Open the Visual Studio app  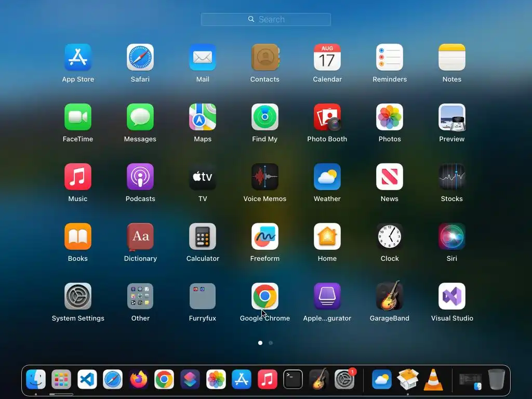tap(452, 296)
